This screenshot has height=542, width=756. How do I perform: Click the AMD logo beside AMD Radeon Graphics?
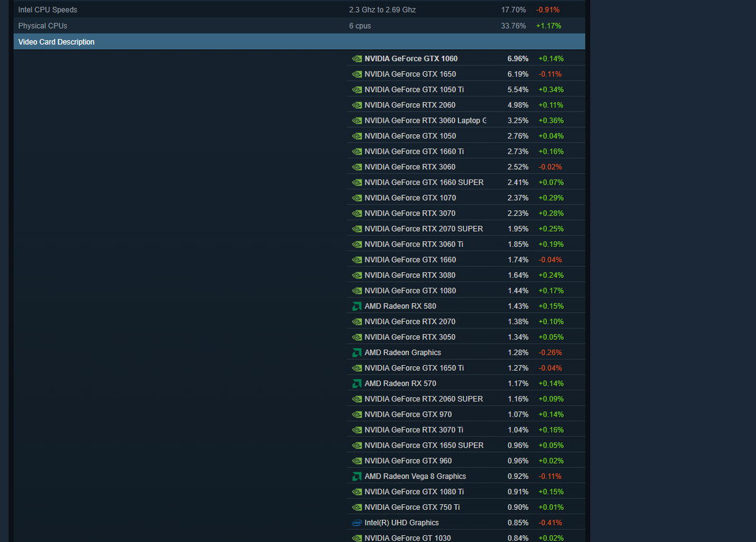[x=357, y=353]
